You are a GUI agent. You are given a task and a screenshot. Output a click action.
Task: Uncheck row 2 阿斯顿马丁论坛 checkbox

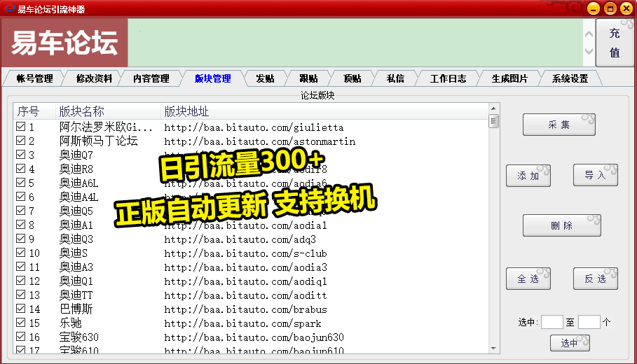point(21,141)
